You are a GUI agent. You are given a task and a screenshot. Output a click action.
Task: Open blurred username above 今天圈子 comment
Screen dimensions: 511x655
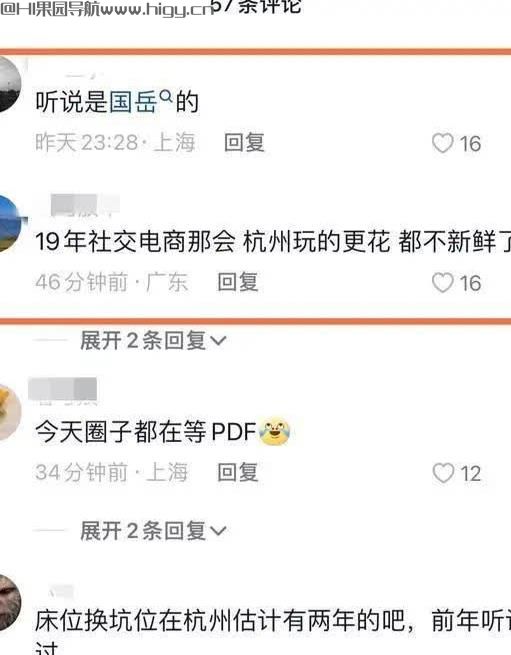tap(63, 390)
